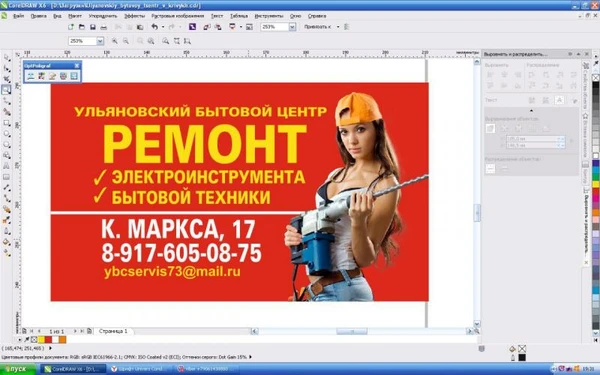
Task: Open the Справка menu
Action: point(317,16)
